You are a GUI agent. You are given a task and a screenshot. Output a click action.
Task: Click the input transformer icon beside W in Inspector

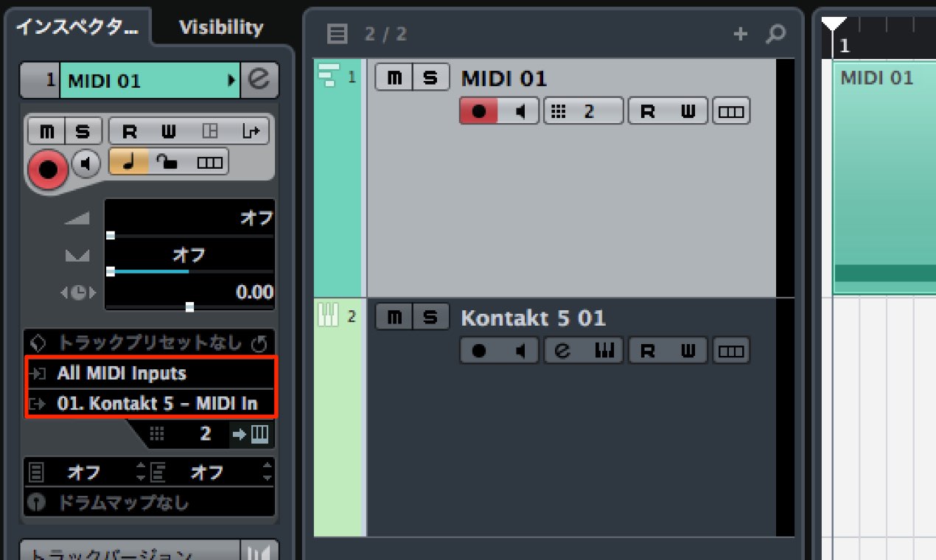(210, 132)
